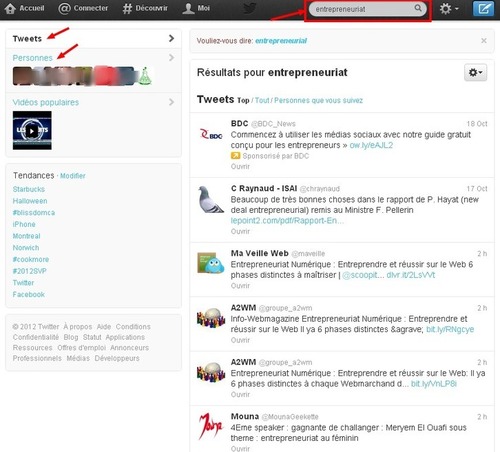The width and height of the screenshot is (500, 452).
Task: Open the iPhone trend
Action: (x=24, y=224)
